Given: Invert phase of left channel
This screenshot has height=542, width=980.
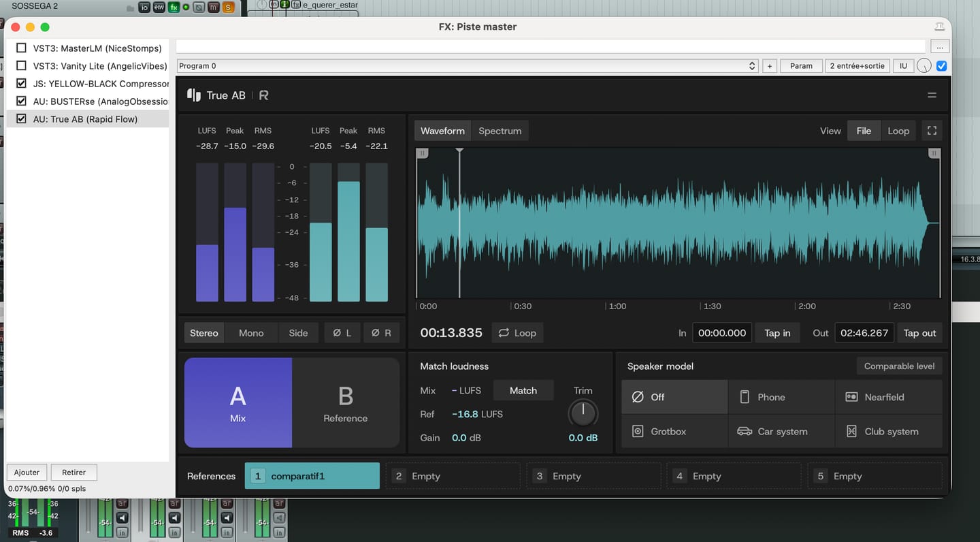Looking at the screenshot, I should 342,333.
